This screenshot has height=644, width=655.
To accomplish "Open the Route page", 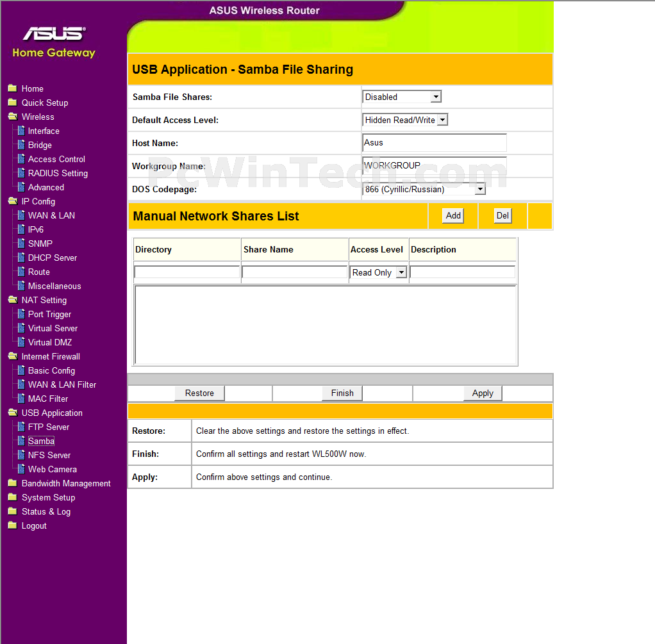I will tap(39, 272).
